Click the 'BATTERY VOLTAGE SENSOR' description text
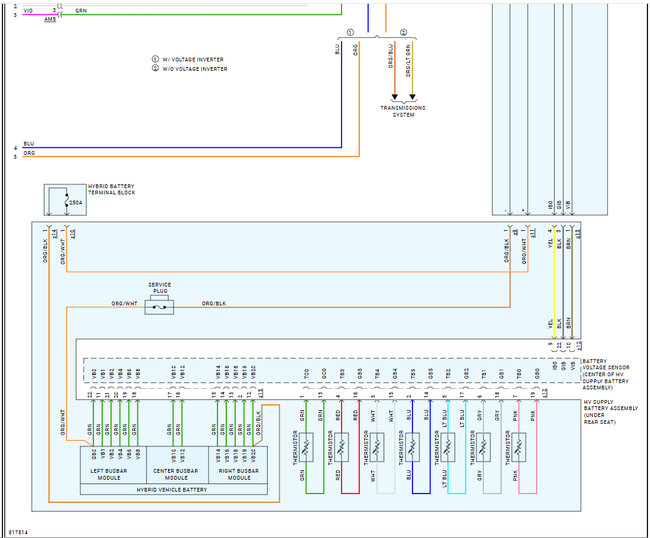The height and width of the screenshot is (538, 650). [606, 374]
